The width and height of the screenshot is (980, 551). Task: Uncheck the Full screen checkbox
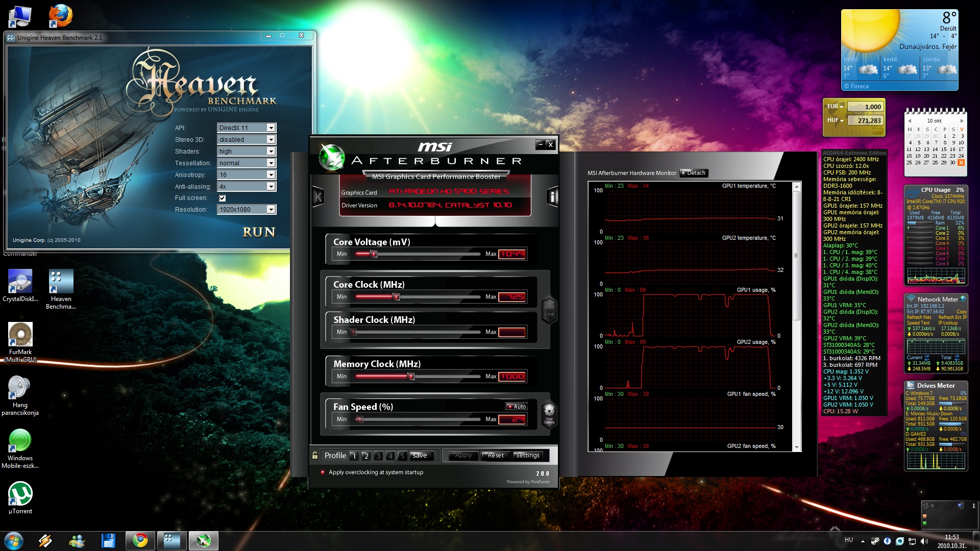click(x=222, y=198)
